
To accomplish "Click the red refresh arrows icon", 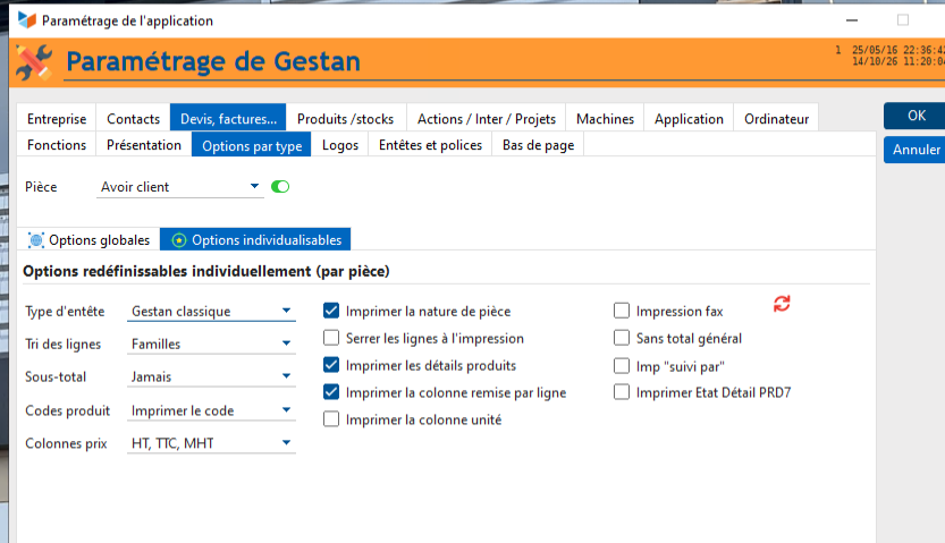I will pyautogui.click(x=782, y=304).
